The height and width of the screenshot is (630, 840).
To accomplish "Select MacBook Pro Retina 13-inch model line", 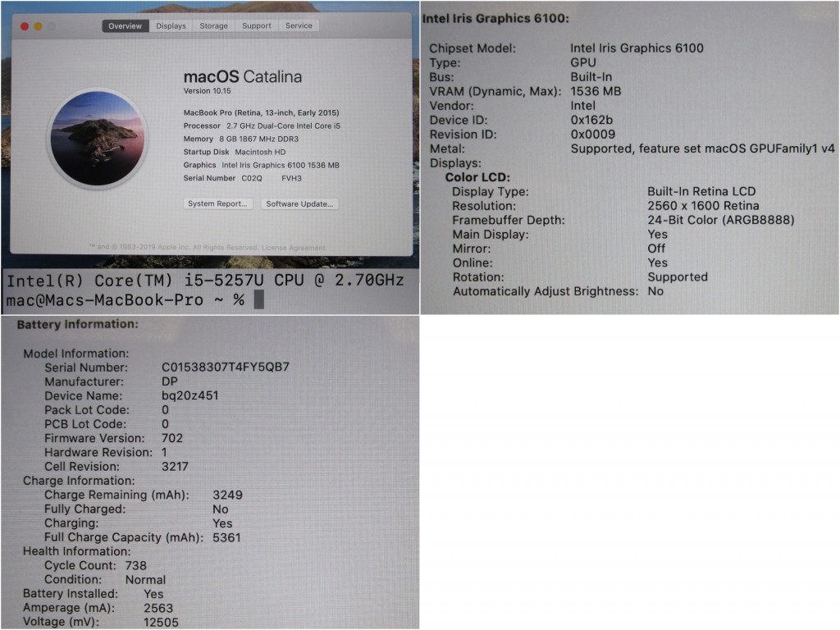I will (x=262, y=112).
